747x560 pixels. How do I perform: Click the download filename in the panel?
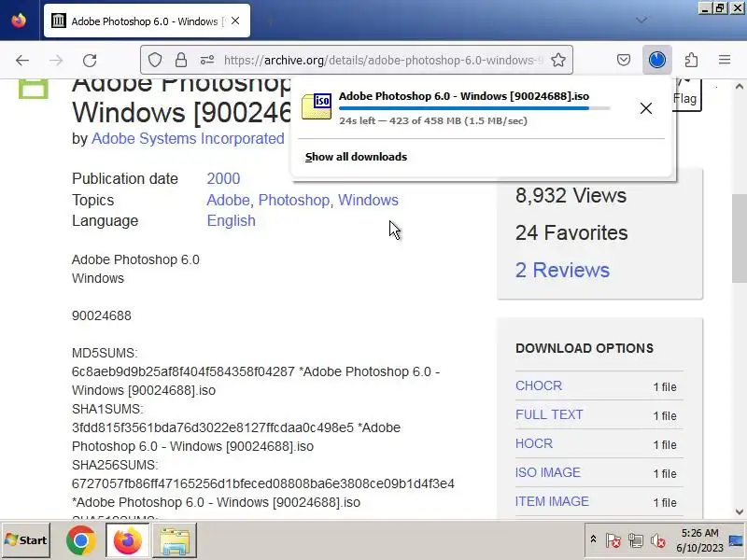464,96
